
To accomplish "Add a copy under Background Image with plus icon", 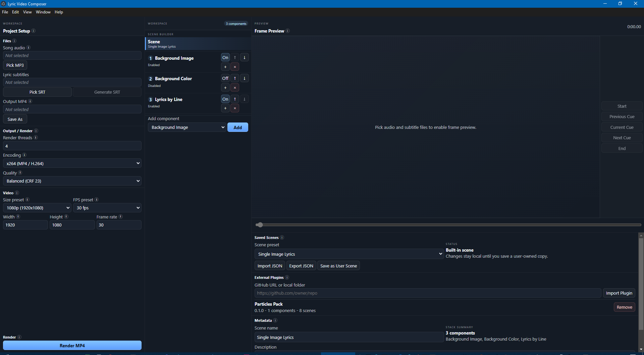I will [225, 67].
